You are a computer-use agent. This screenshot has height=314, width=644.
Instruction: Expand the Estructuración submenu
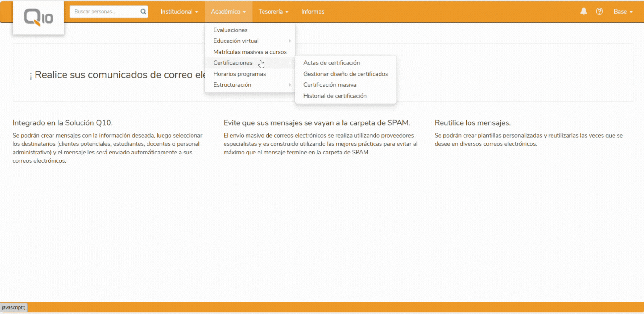(232, 85)
